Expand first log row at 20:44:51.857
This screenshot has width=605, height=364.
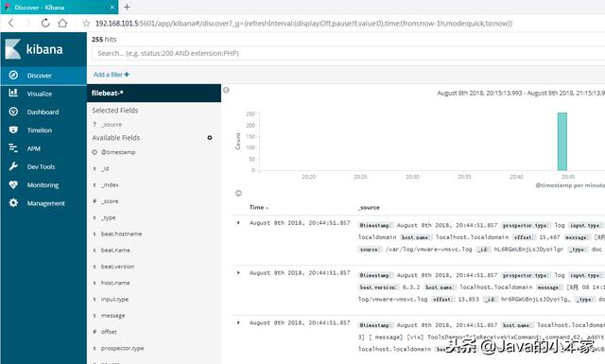(x=238, y=223)
